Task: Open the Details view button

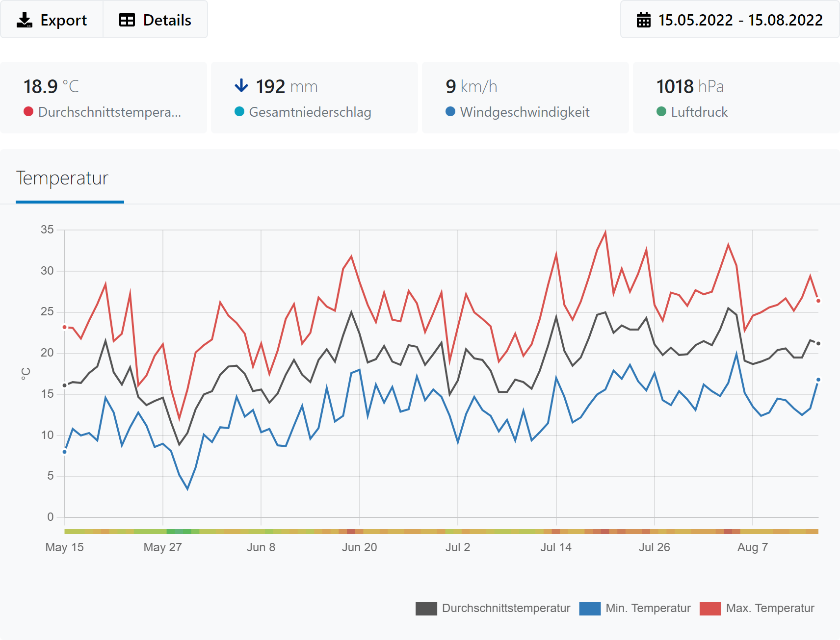Action: 155,20
